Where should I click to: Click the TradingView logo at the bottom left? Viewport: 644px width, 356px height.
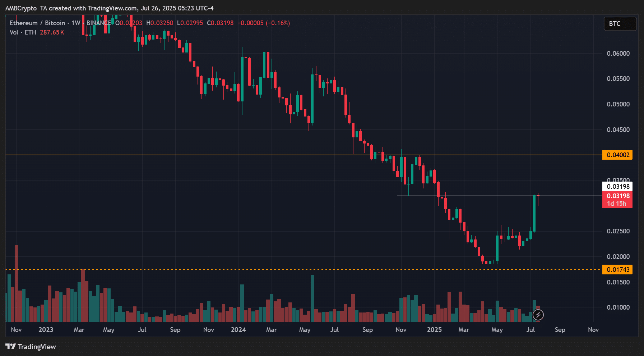(31, 347)
